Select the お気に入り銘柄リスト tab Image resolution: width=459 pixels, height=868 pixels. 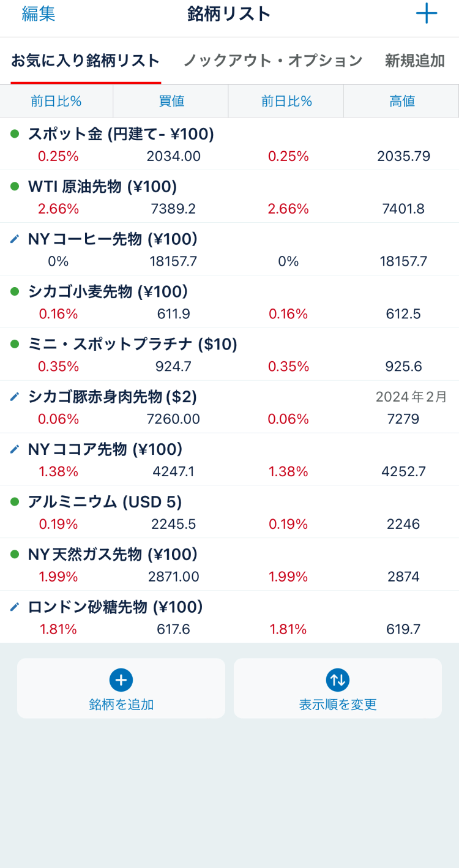pyautogui.click(x=86, y=61)
